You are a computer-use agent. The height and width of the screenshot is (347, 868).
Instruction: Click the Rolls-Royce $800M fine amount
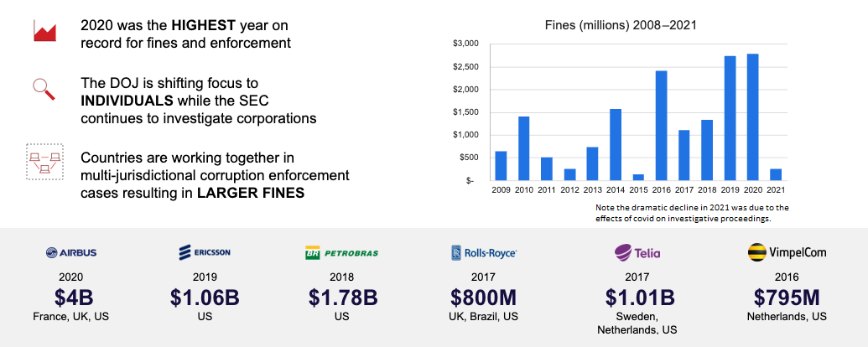tap(483, 298)
